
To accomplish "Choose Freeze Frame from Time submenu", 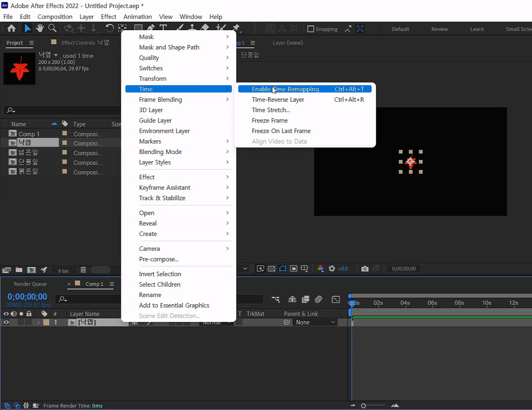I will pos(305,120).
